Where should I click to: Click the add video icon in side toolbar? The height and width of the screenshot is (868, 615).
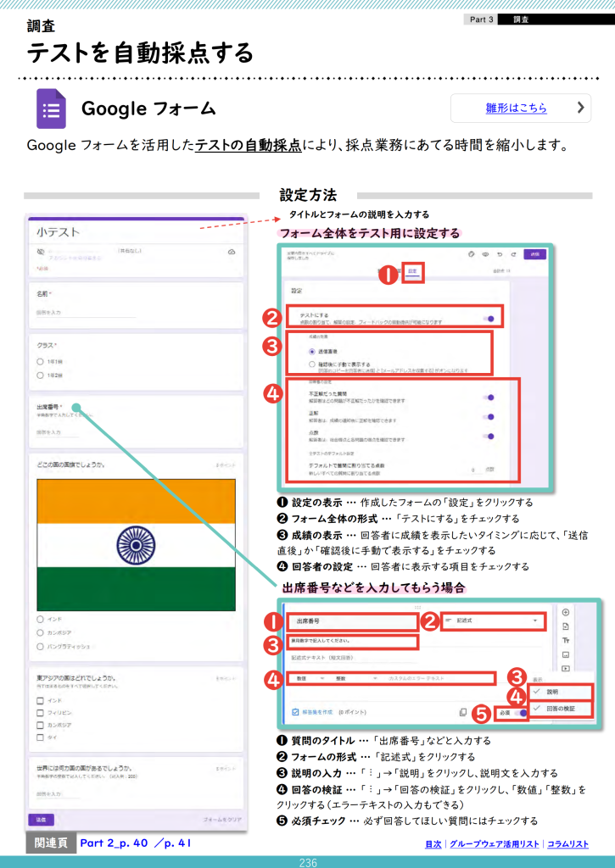tap(566, 668)
